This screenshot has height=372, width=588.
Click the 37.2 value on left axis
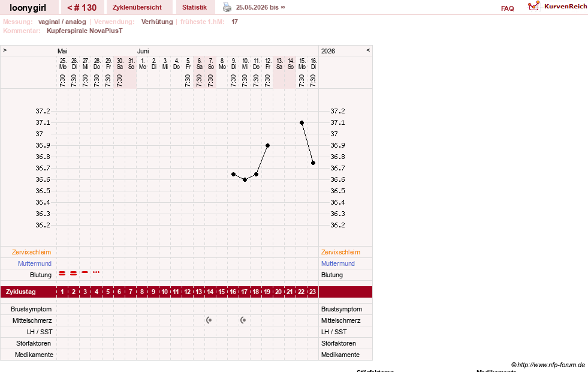click(43, 111)
